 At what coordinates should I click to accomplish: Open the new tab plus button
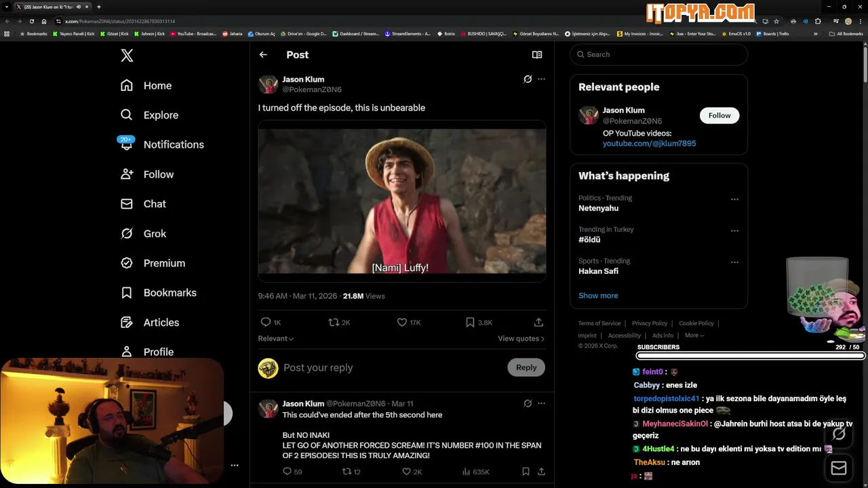tap(100, 7)
